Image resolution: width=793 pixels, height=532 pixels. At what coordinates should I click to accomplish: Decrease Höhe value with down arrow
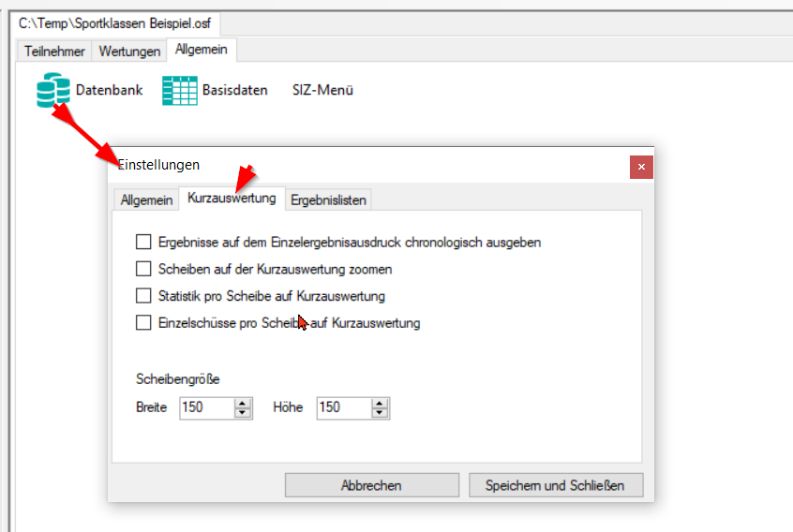click(380, 413)
